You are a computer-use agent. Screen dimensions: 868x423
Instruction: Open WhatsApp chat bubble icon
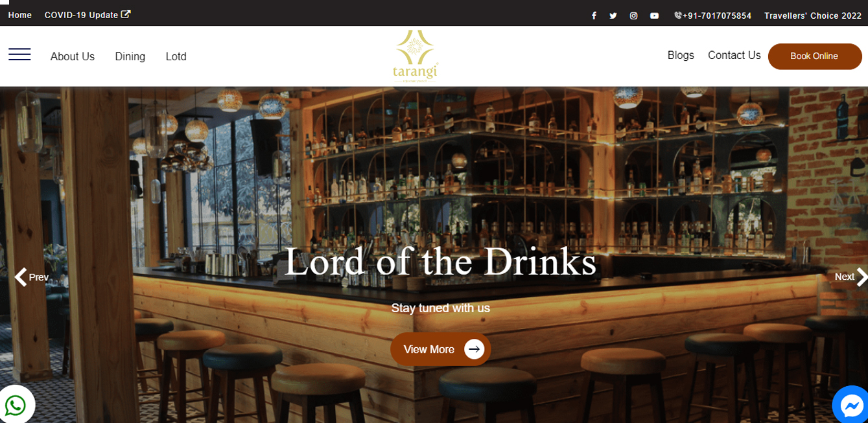pyautogui.click(x=16, y=406)
